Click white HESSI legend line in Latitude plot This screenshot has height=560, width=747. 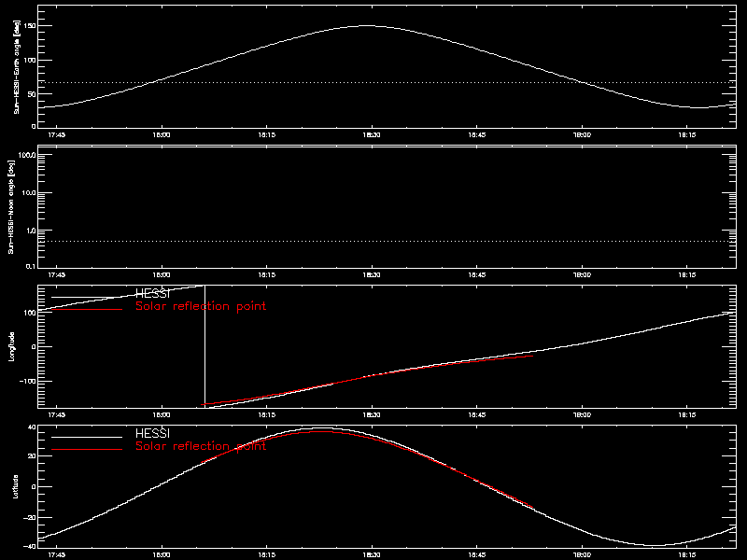(87, 437)
